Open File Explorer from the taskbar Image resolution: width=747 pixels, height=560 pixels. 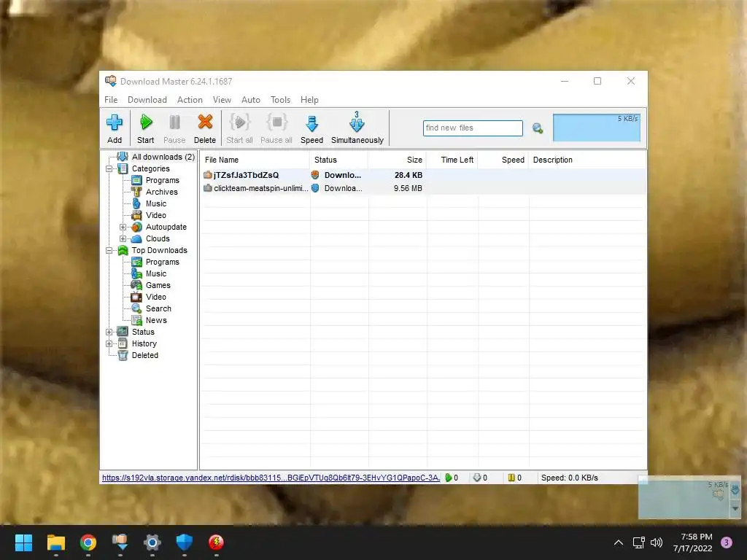coord(55,542)
